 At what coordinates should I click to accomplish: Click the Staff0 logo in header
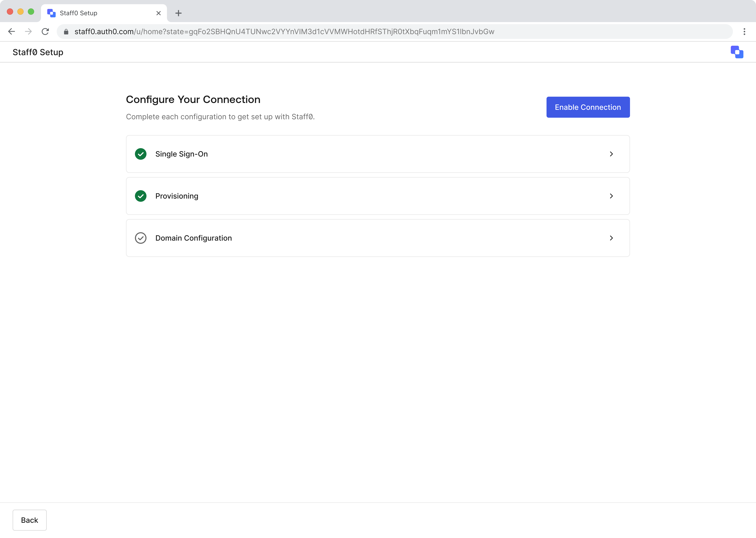737,52
